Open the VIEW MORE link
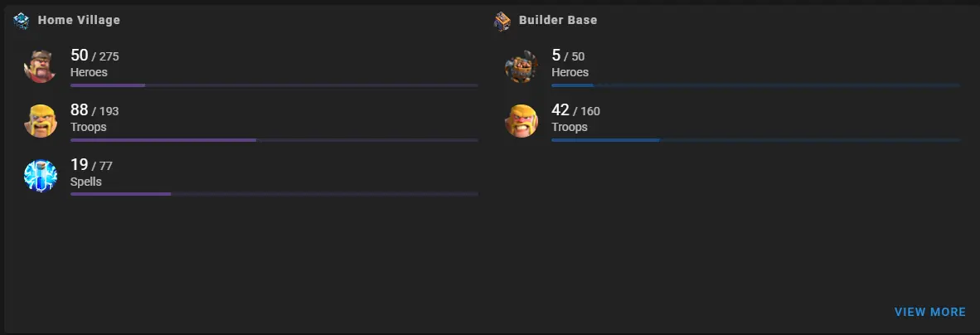980x335 pixels. [x=930, y=312]
